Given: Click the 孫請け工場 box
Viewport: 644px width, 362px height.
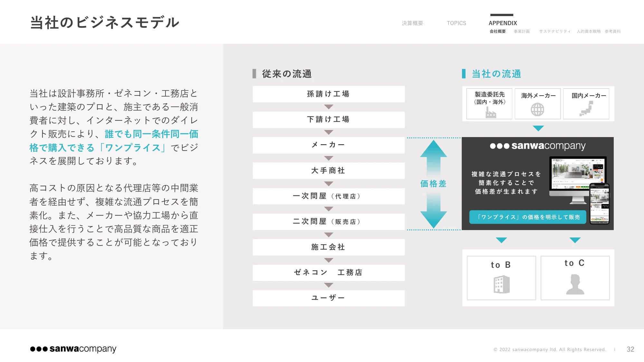Looking at the screenshot, I should (x=328, y=94).
